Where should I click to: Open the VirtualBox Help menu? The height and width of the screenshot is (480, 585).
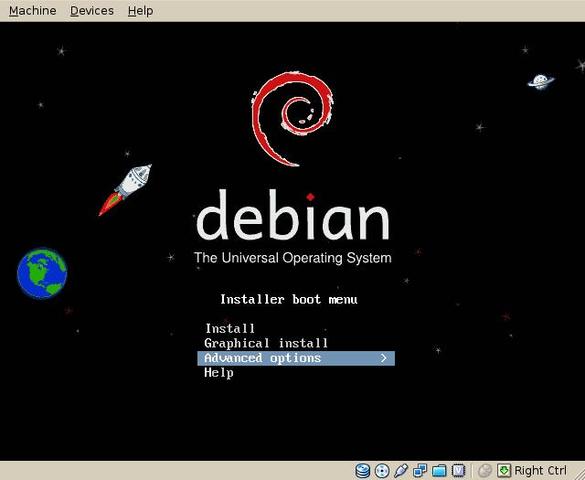click(x=140, y=11)
